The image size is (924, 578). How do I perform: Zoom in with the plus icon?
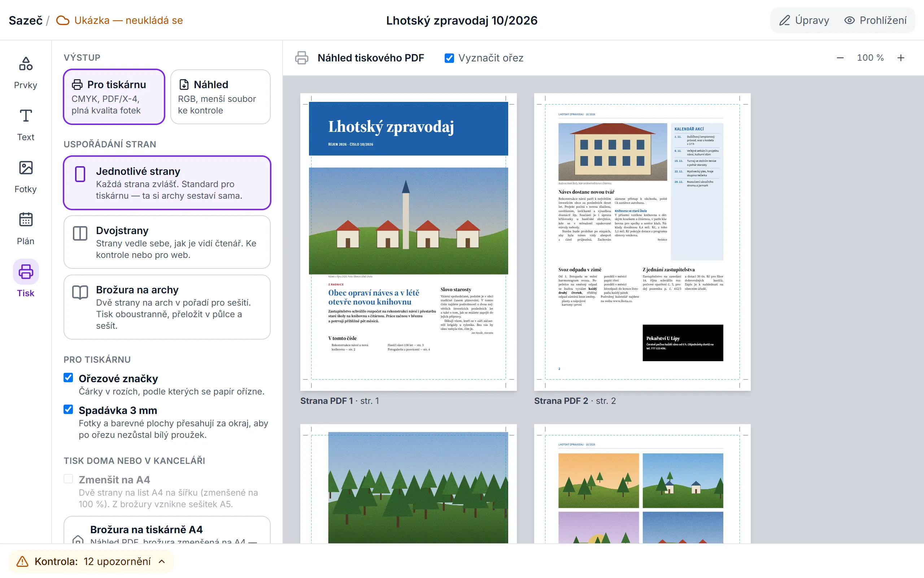(901, 58)
